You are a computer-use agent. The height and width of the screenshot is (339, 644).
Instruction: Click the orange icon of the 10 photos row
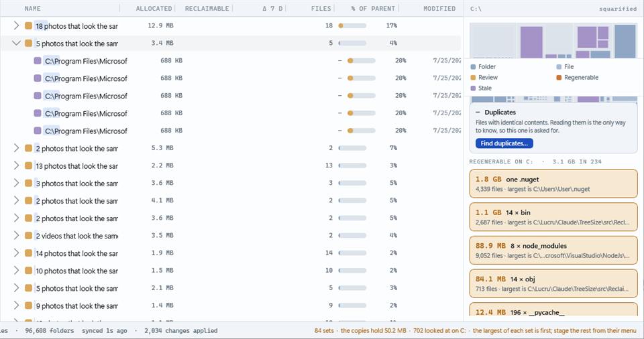[28, 271]
